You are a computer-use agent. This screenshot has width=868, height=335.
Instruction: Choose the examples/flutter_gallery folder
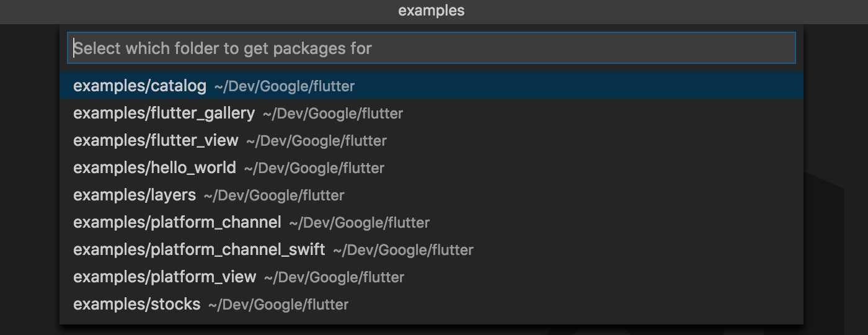pyautogui.click(x=431, y=113)
